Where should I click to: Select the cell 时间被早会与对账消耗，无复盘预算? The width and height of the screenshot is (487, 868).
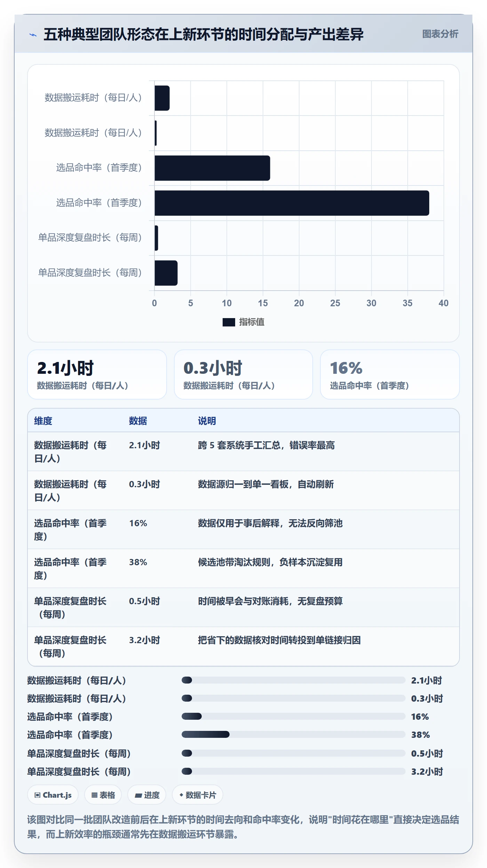point(270,601)
